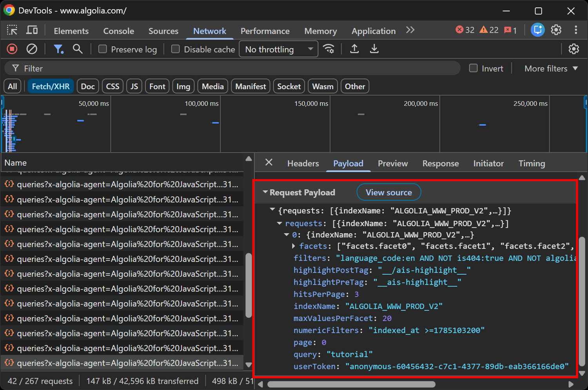Click the View source button
Image resolution: width=588 pixels, height=390 pixels.
click(x=389, y=192)
